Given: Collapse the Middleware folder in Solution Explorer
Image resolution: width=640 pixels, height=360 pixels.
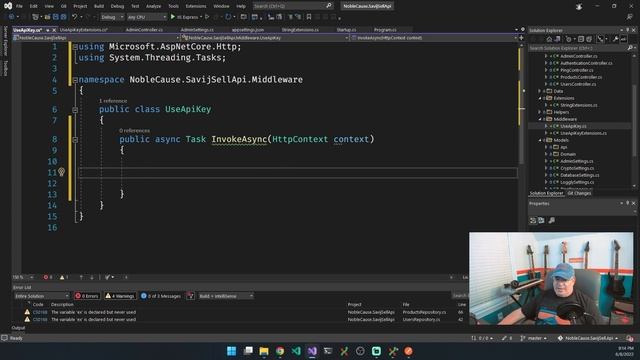Looking at the screenshot, I should point(540,119).
